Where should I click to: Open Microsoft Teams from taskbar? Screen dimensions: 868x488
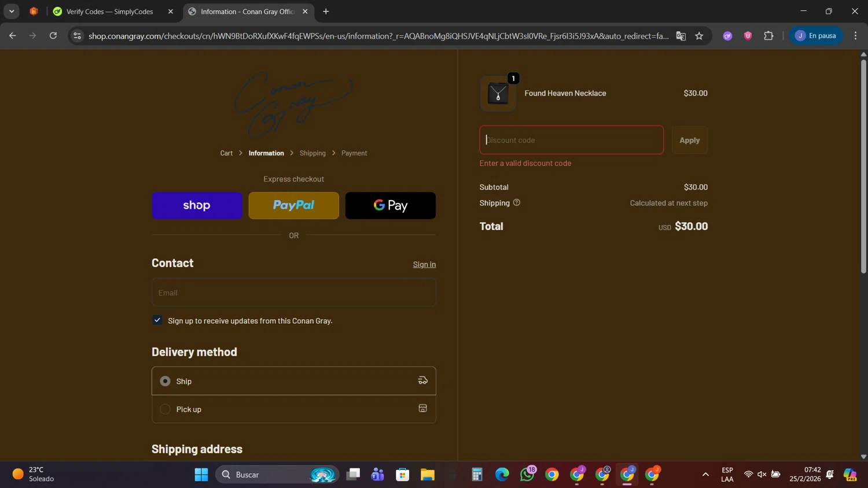[378, 475]
